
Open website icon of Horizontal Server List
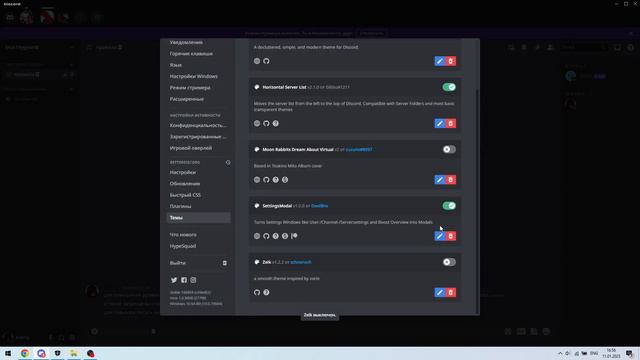click(257, 123)
